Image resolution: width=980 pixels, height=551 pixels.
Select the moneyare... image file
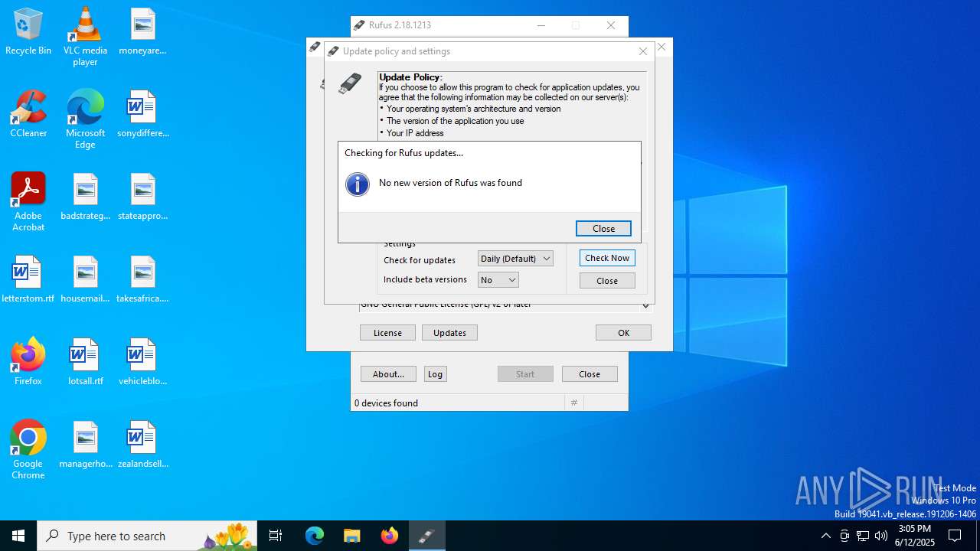coord(142,32)
